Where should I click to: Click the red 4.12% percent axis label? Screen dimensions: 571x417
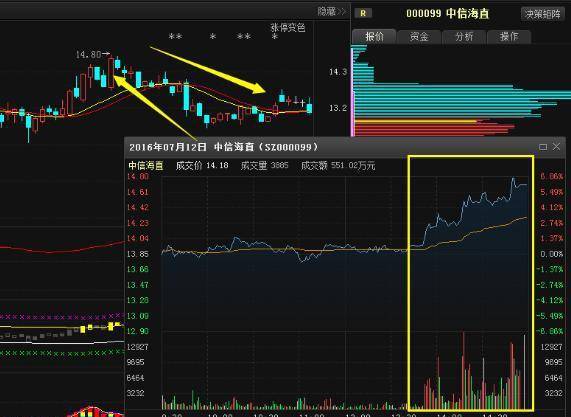pyautogui.click(x=552, y=208)
